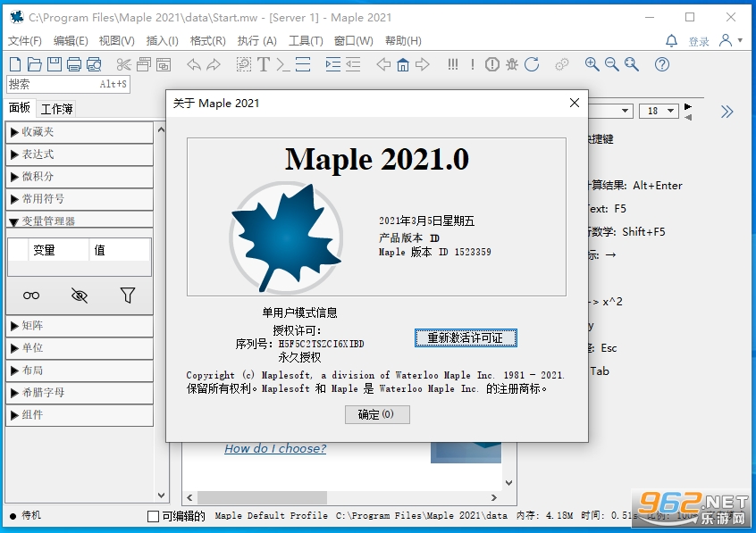The width and height of the screenshot is (756, 533).
Task: Open print preview icon
Action: click(x=94, y=64)
